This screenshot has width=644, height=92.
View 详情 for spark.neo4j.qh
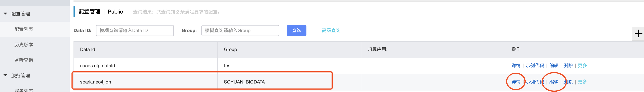pyautogui.click(x=516, y=82)
